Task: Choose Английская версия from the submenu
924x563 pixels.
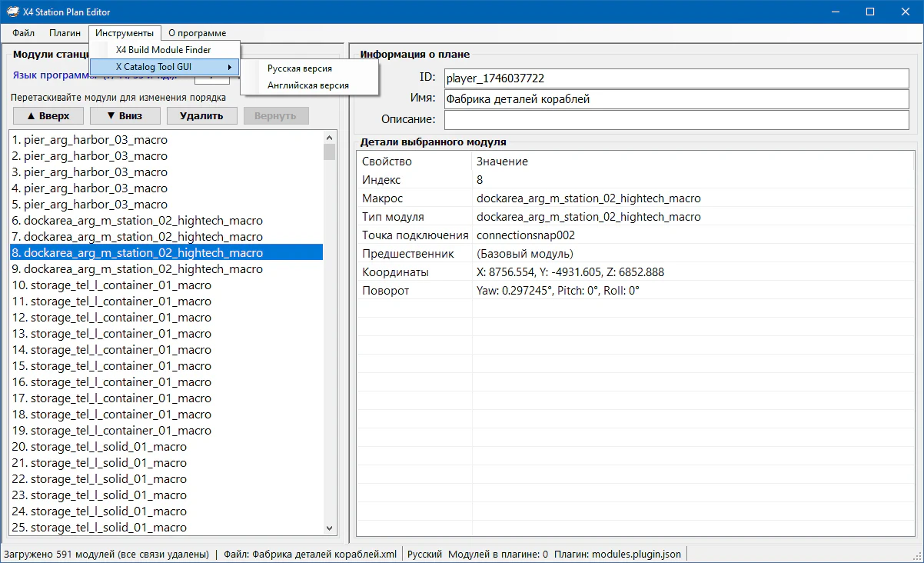Action: coord(307,85)
